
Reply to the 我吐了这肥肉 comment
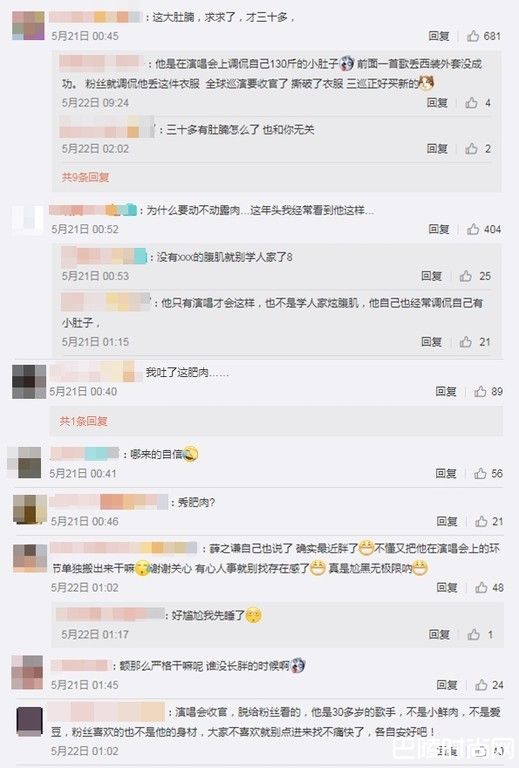point(446,391)
